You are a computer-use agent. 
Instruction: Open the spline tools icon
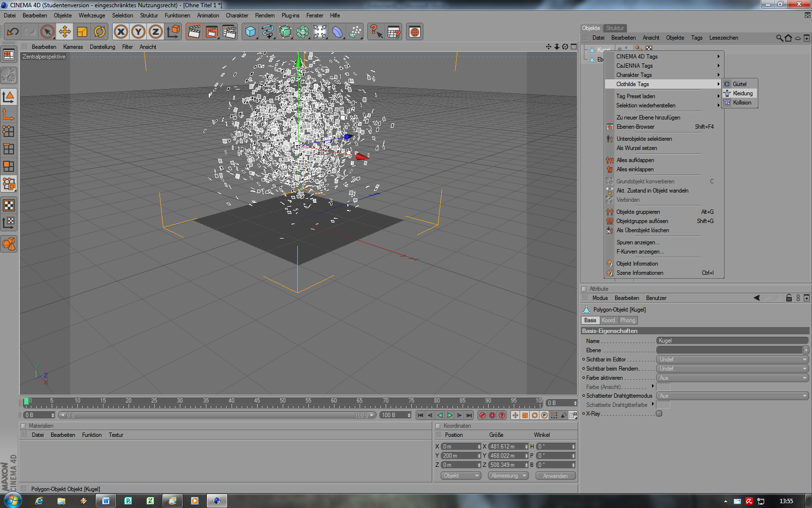point(268,32)
